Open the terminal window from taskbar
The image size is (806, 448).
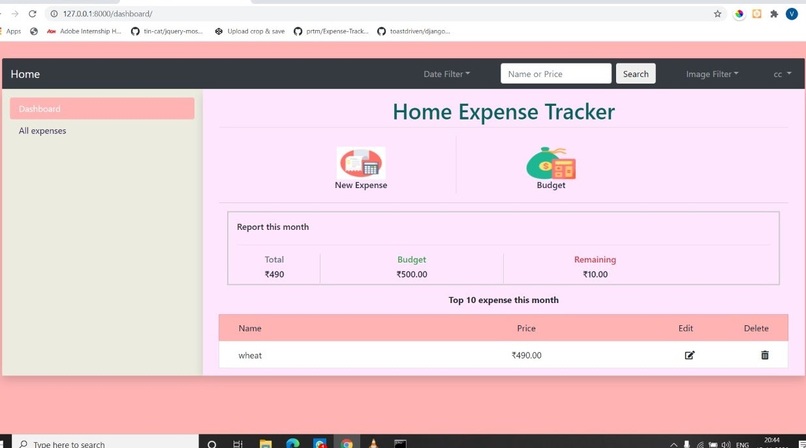click(400, 443)
